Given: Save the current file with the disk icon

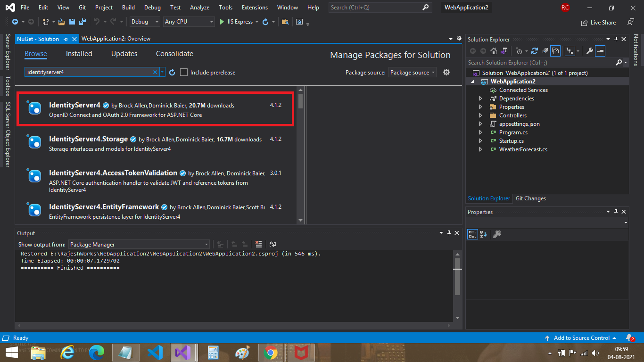Looking at the screenshot, I should pos(72,22).
